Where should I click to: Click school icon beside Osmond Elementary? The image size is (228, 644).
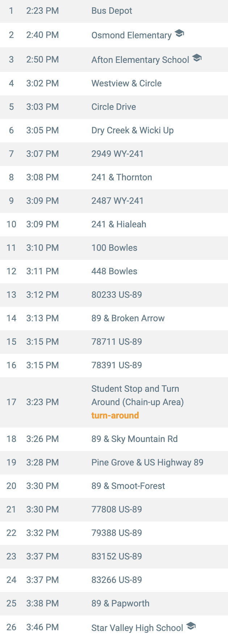coord(179,34)
